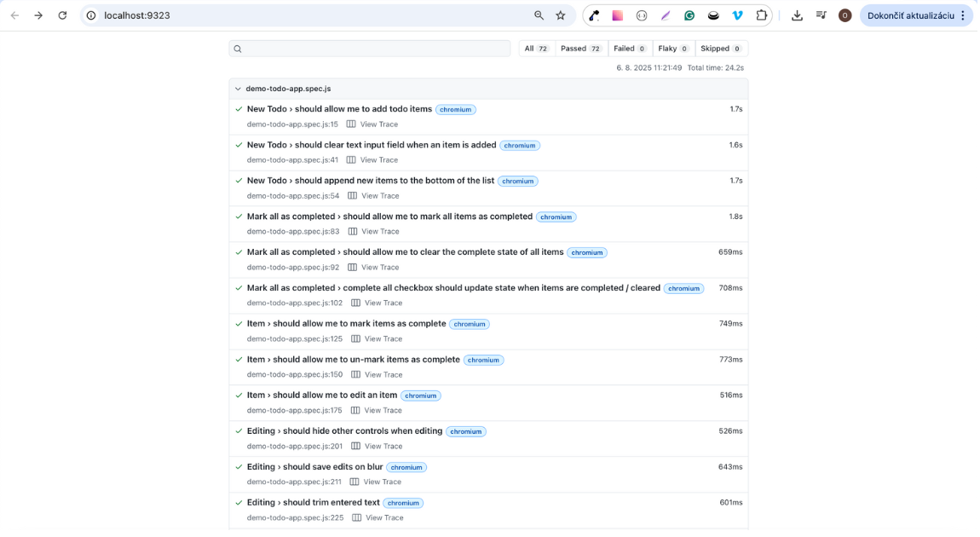Collapse the demo-todo-app.spec.js file group
980x537 pixels.
238,89
